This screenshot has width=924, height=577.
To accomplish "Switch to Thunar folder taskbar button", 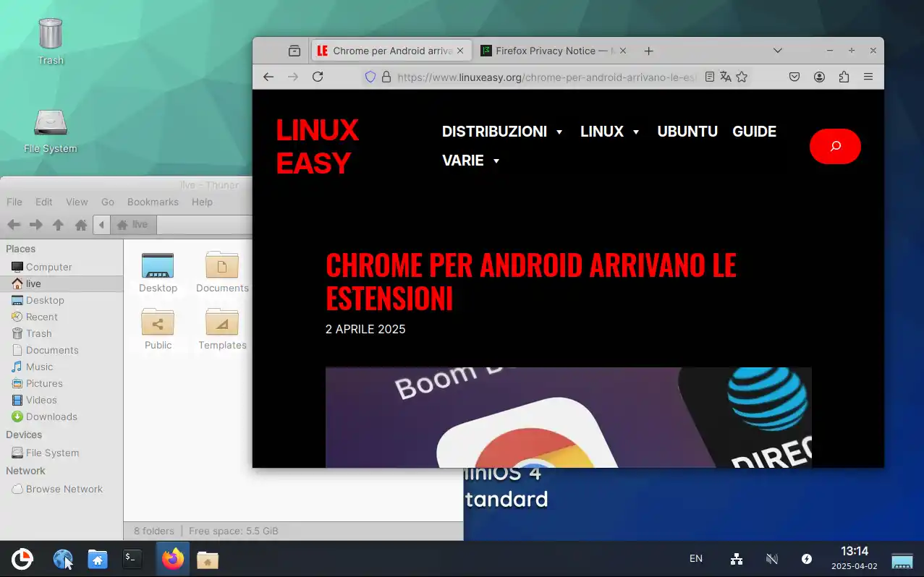I will (208, 560).
